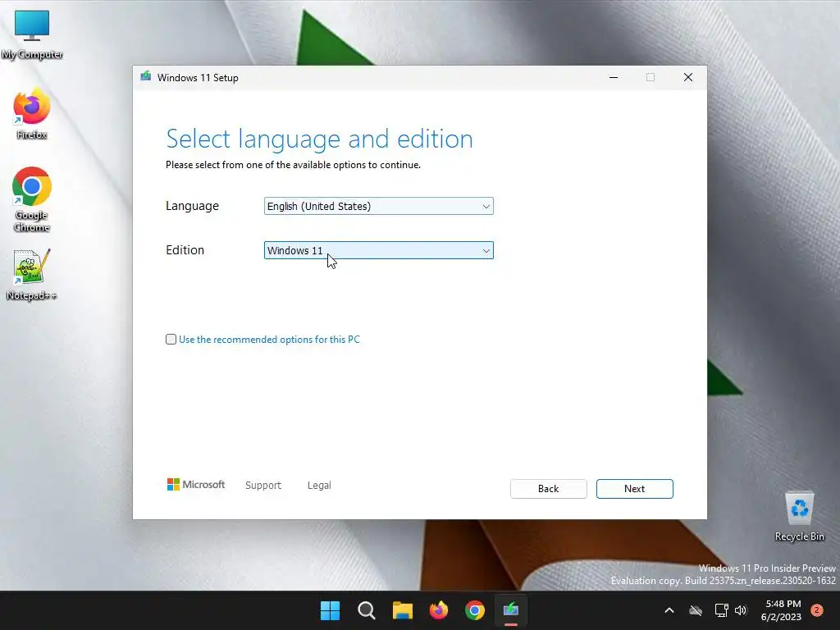Click the Back button
Viewport: 840px width, 630px height.
549,489
